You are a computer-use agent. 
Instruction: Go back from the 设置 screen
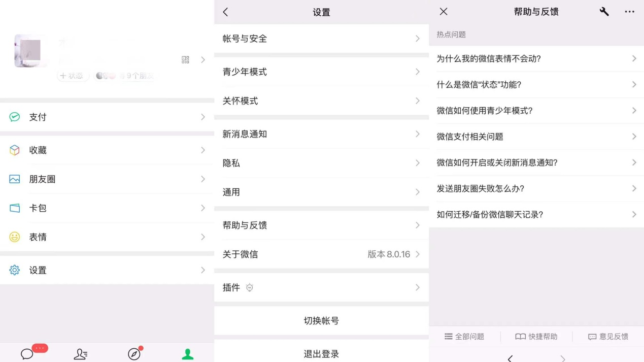tap(225, 12)
